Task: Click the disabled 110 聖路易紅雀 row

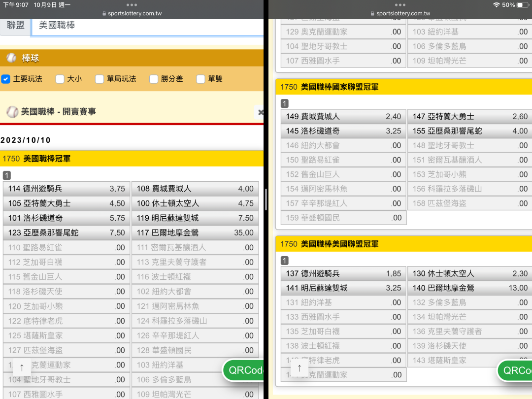Action: [x=66, y=247]
